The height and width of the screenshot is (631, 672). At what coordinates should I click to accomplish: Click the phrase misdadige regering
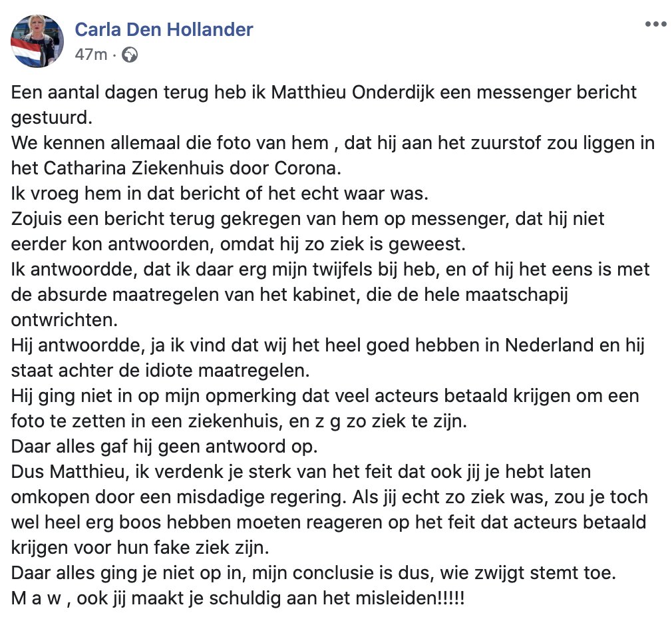pyautogui.click(x=261, y=497)
